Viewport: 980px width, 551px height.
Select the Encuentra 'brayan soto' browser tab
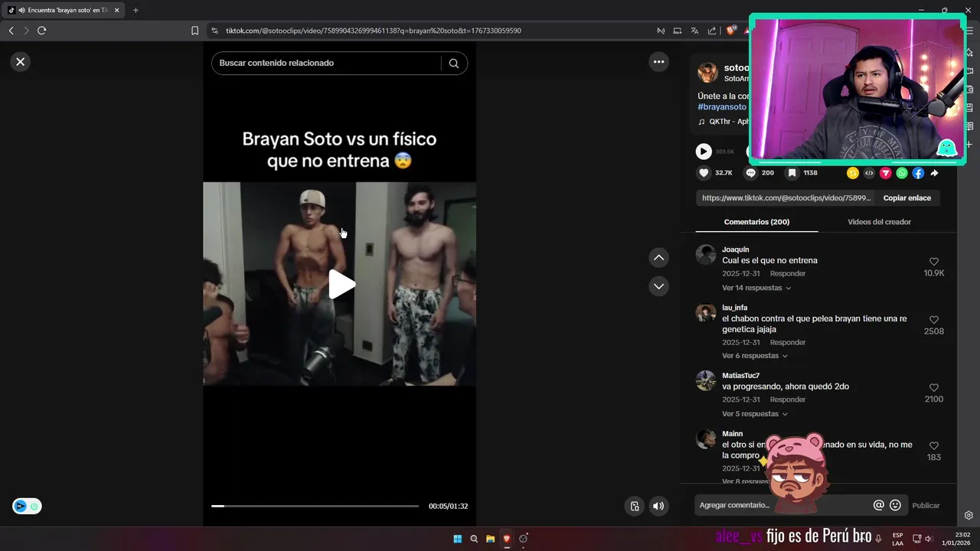pyautogui.click(x=64, y=10)
